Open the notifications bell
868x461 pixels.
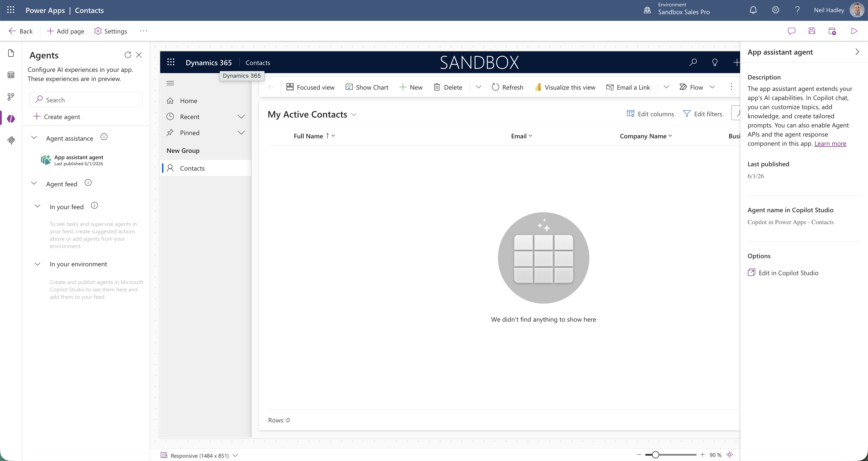click(753, 10)
